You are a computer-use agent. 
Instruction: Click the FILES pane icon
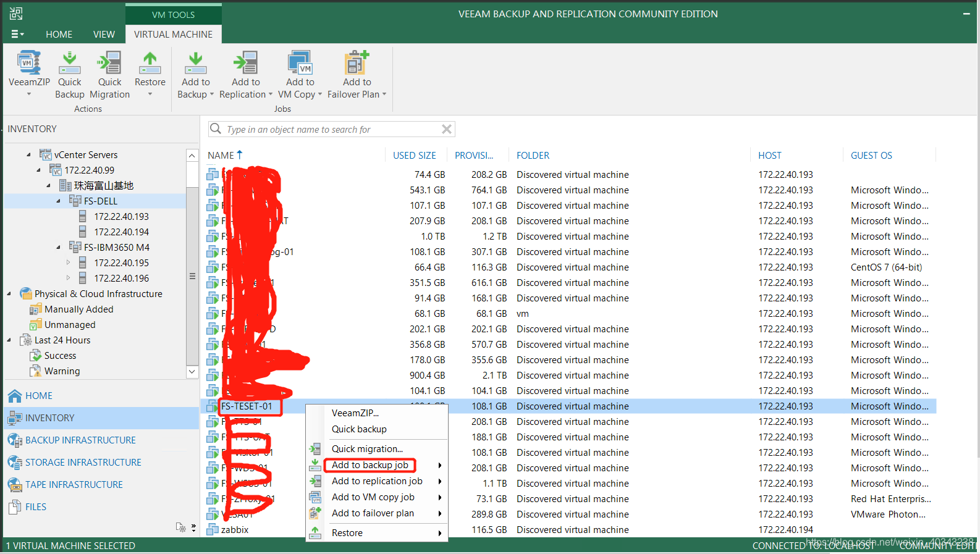[x=15, y=507]
